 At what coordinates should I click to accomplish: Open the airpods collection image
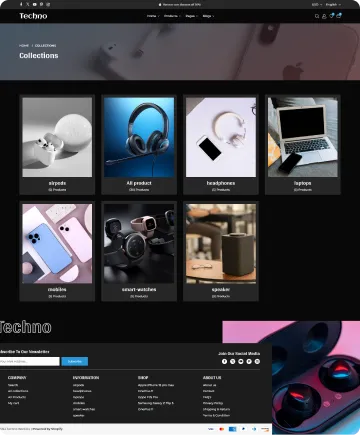coord(57,137)
